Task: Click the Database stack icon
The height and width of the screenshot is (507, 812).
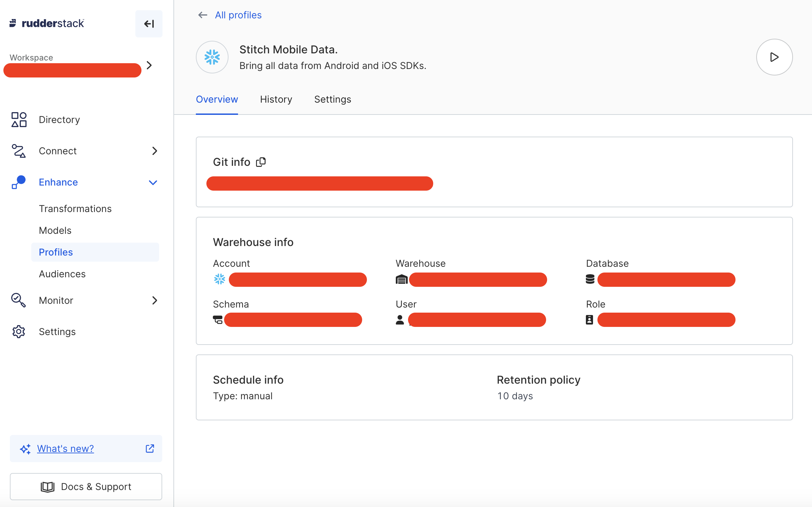Action: [590, 279]
